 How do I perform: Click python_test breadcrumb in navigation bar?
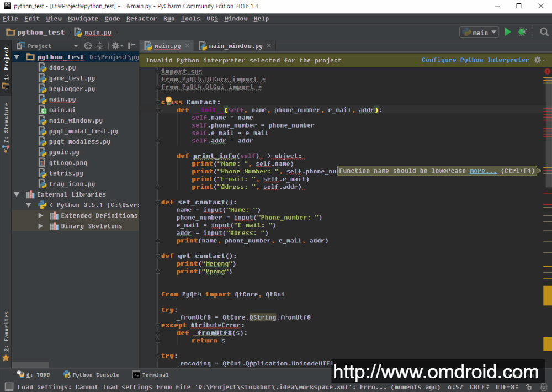point(35,33)
